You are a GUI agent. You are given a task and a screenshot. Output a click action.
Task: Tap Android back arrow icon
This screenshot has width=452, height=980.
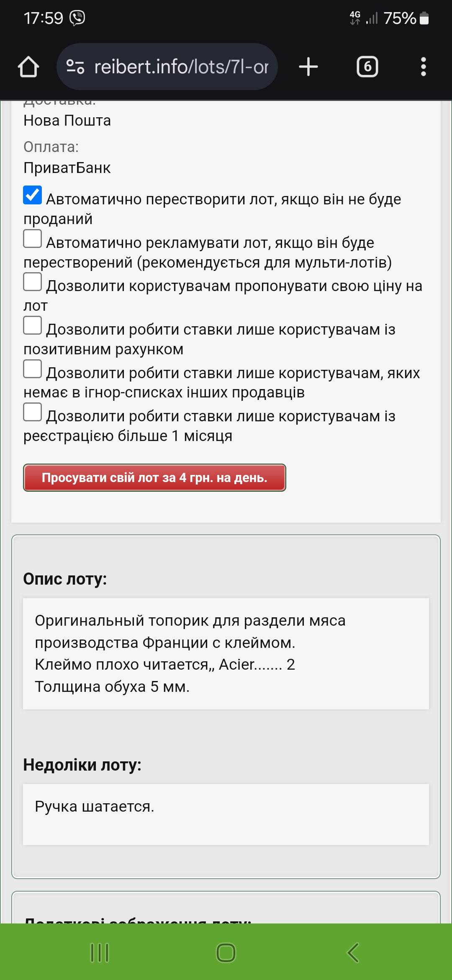[353, 953]
